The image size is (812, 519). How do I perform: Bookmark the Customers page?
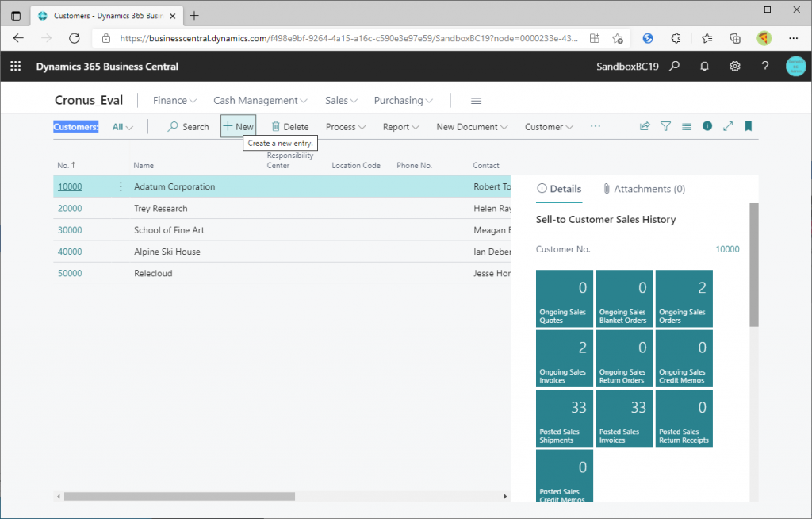(x=749, y=126)
